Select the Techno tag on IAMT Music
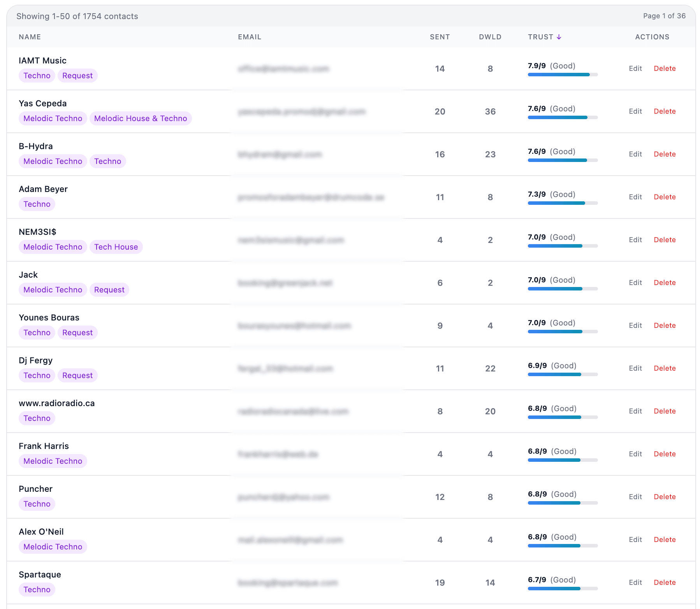Viewport: 700px width, 609px height. point(37,75)
